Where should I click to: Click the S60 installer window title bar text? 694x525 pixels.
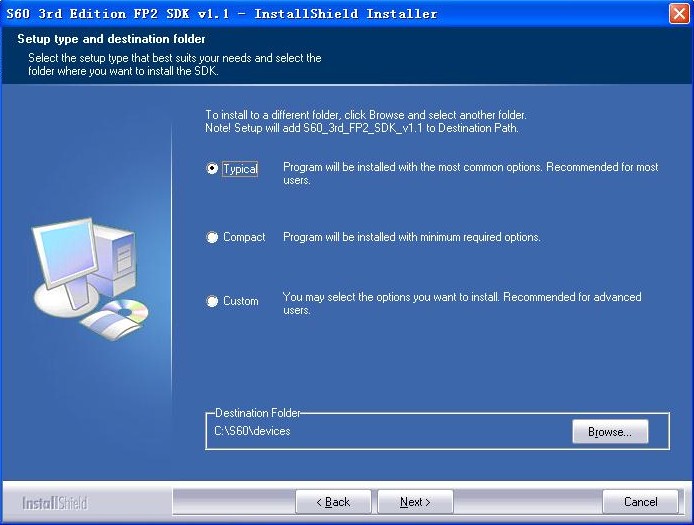pyautogui.click(x=221, y=14)
